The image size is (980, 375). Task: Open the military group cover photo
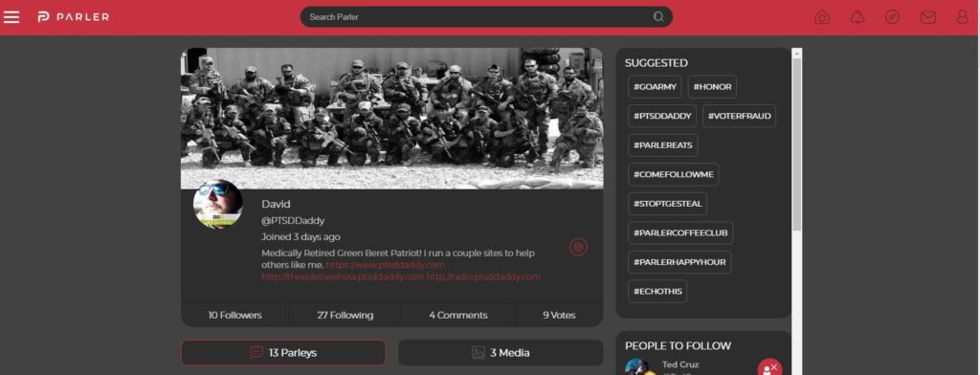[x=391, y=118]
